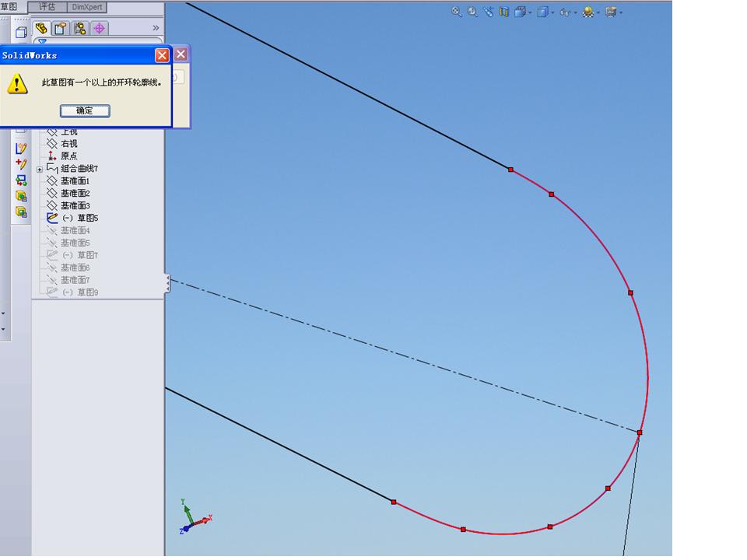
Task: Select suppressed 基准面7 in feature tree
Action: click(x=75, y=279)
